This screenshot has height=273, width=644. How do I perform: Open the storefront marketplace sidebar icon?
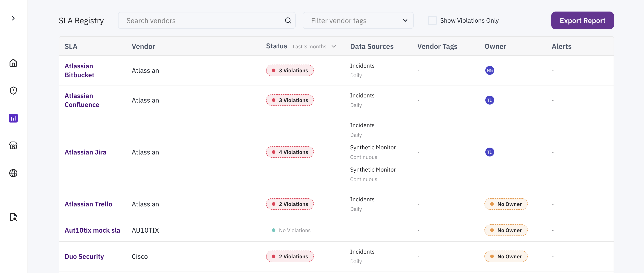point(13,146)
